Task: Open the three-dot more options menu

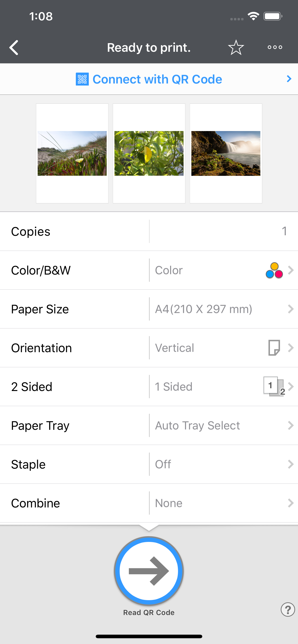Action: click(x=275, y=47)
